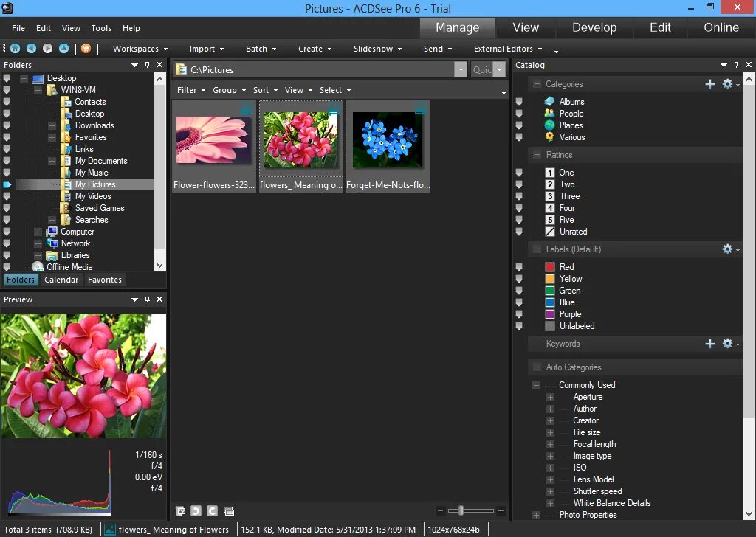Toggle Easy-Select marker beside My Music
Viewport: 756px width, 537px height.
pyautogui.click(x=6, y=173)
